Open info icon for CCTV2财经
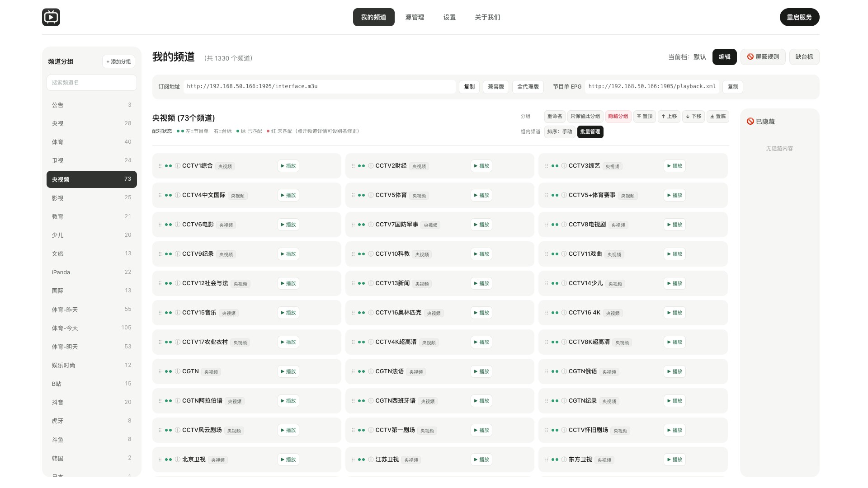The image size is (868, 488). pos(371,166)
